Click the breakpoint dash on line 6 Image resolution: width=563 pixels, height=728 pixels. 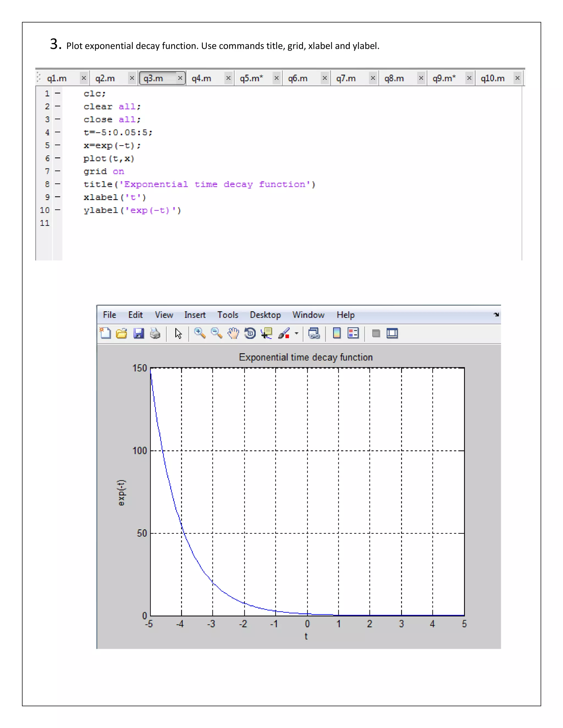point(58,158)
